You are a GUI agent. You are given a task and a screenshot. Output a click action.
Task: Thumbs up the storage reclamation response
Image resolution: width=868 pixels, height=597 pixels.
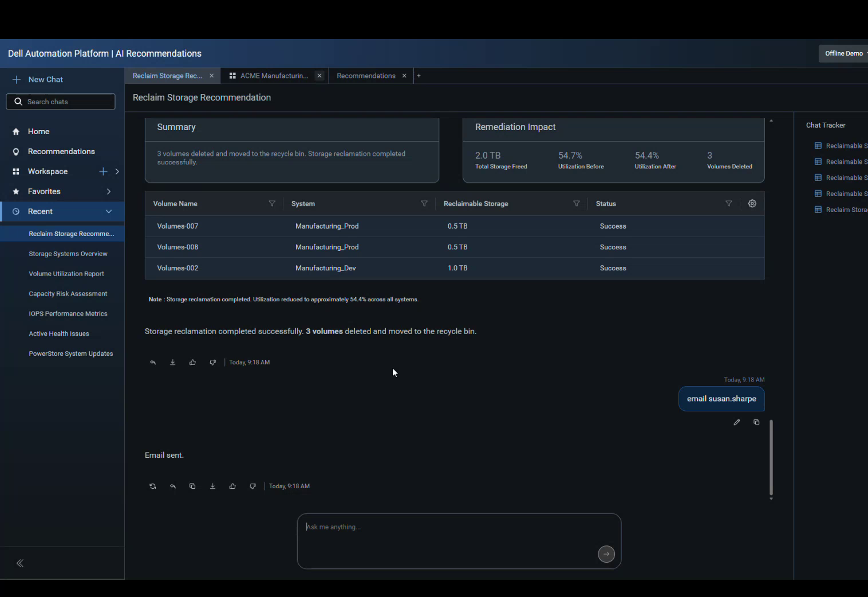pyautogui.click(x=193, y=362)
